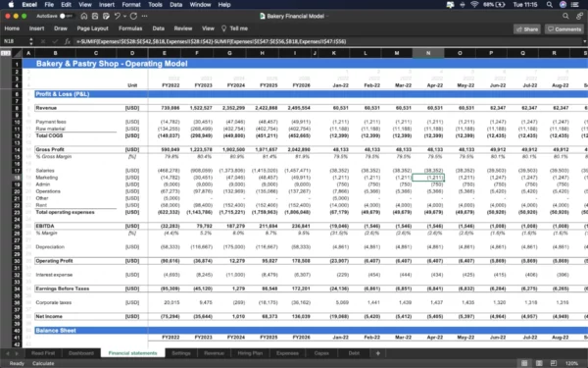Click the Share button
Viewport: 588px width, 368px height.
click(527, 28)
